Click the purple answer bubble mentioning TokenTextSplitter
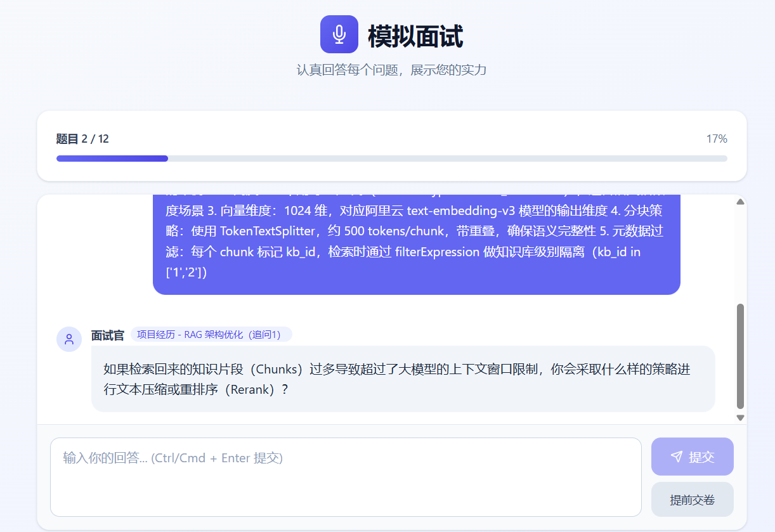 pyautogui.click(x=417, y=244)
